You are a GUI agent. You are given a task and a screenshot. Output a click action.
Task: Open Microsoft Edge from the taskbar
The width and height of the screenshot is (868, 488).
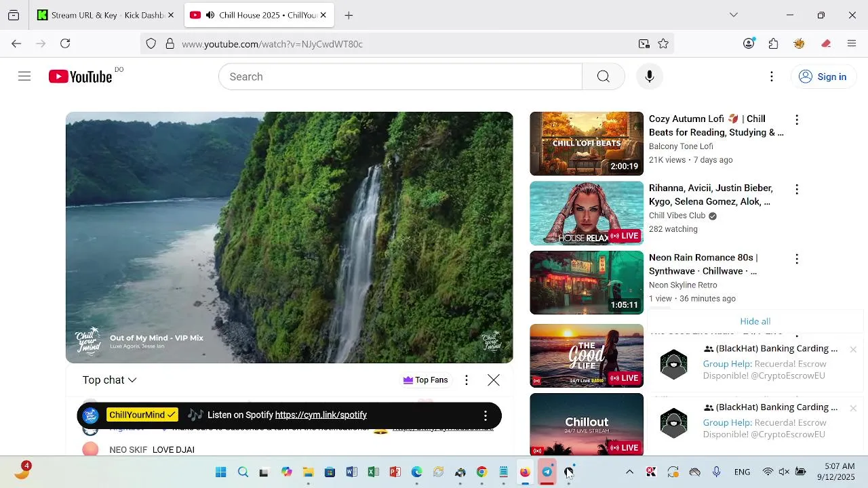(x=416, y=472)
